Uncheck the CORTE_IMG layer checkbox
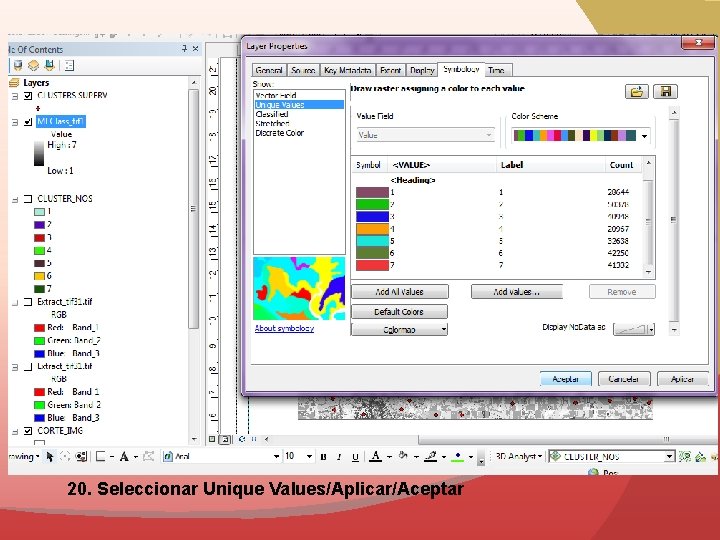The height and width of the screenshot is (540, 720). (28, 431)
